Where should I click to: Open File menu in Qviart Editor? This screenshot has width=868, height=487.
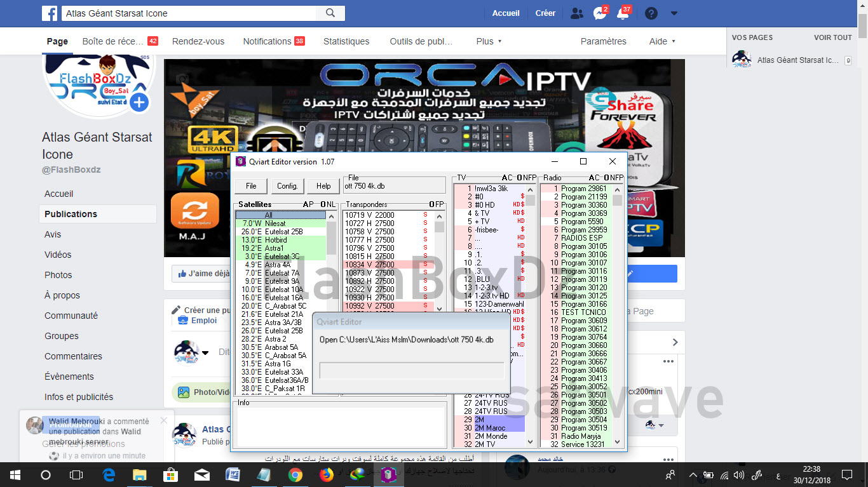[x=251, y=186]
